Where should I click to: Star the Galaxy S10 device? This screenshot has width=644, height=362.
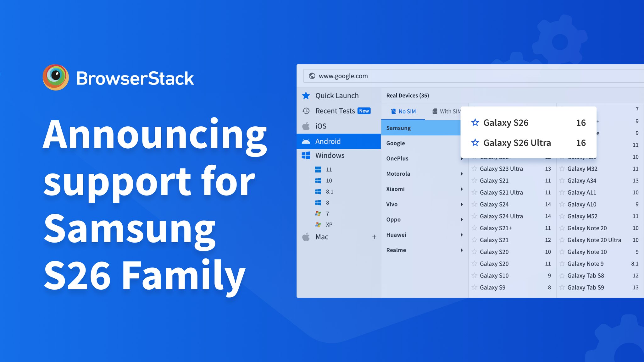(474, 276)
